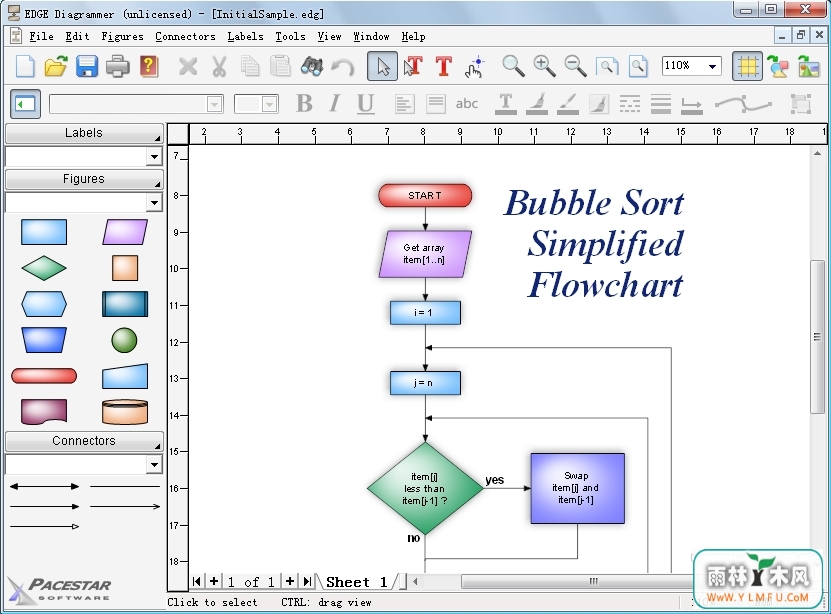Open the Labels menu
The height and width of the screenshot is (614, 831).
(245, 36)
